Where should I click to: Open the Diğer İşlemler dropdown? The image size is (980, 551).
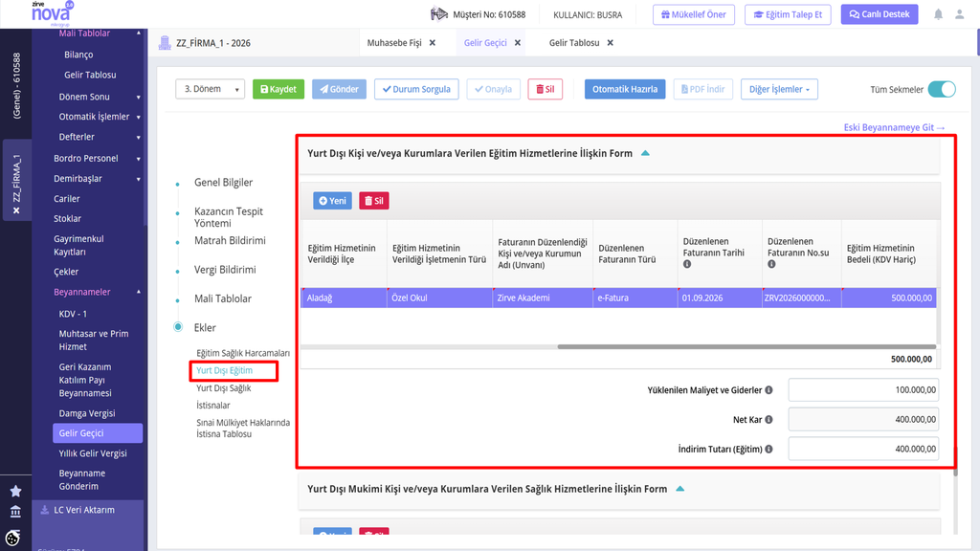click(x=779, y=89)
